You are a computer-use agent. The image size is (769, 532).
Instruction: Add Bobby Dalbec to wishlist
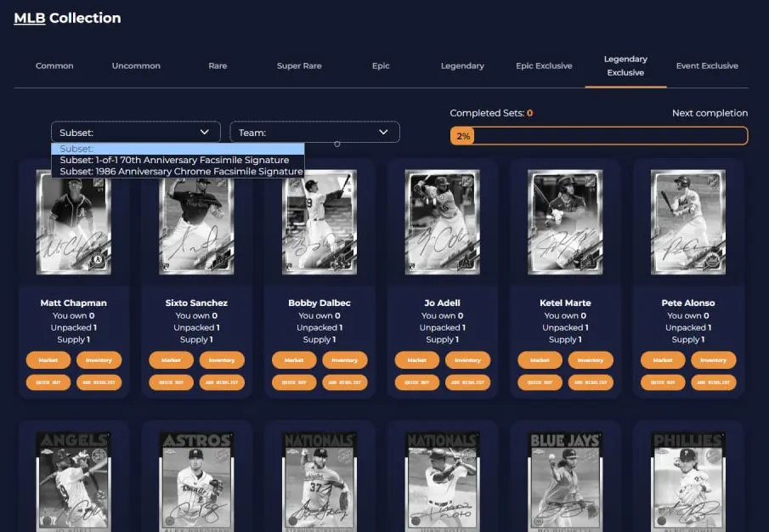(x=345, y=382)
